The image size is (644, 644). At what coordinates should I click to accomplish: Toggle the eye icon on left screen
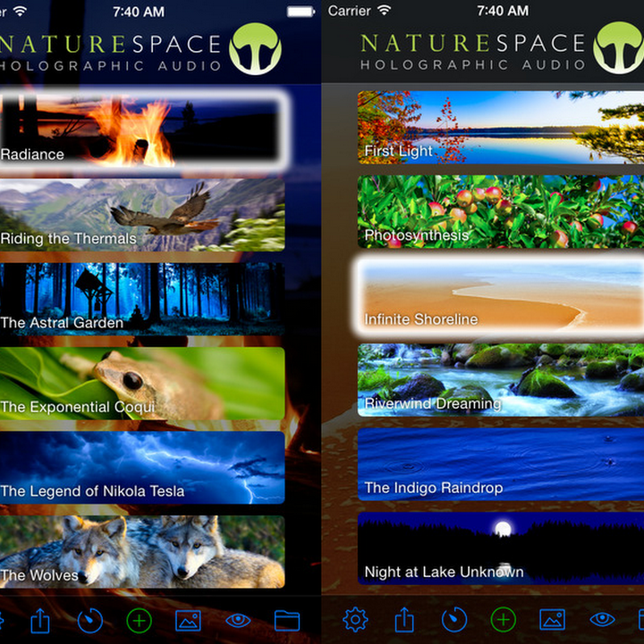[238, 621]
